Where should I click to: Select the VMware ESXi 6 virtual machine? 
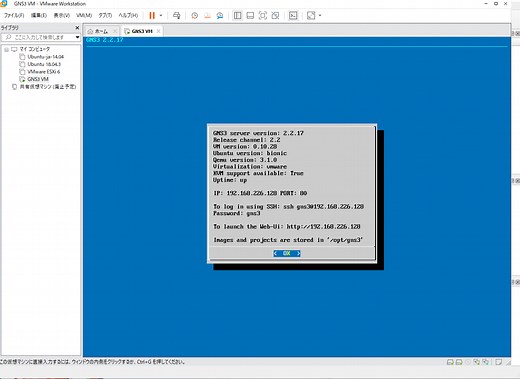[44, 72]
